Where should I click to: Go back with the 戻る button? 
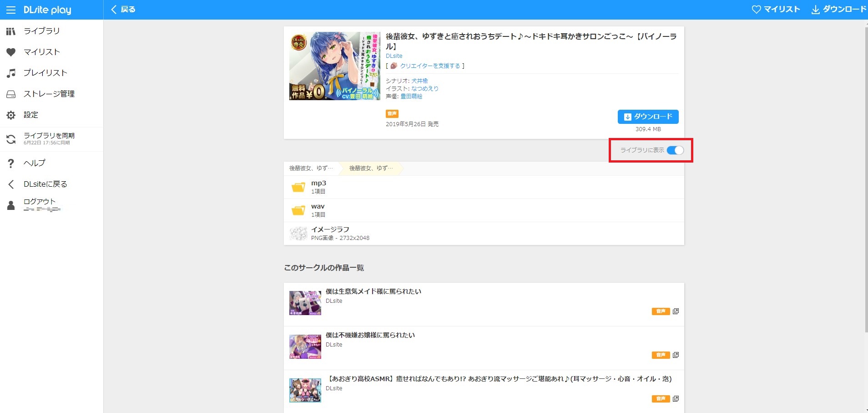(123, 10)
